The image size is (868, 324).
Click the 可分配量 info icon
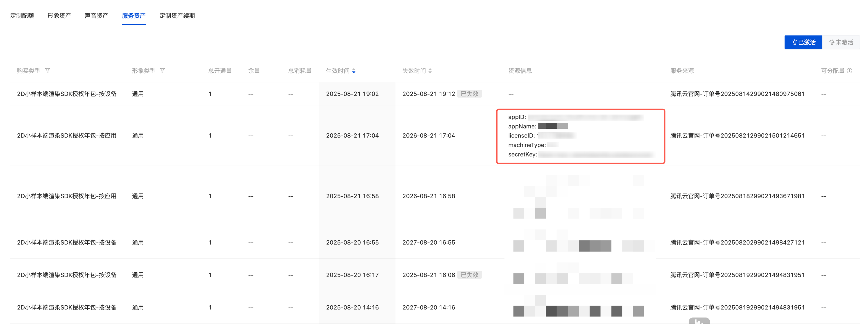(x=850, y=71)
